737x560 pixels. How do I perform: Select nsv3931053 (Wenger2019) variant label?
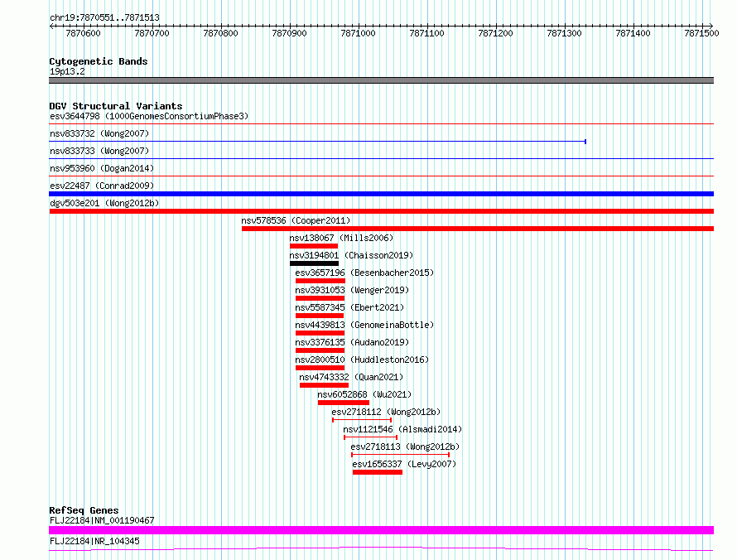click(352, 290)
